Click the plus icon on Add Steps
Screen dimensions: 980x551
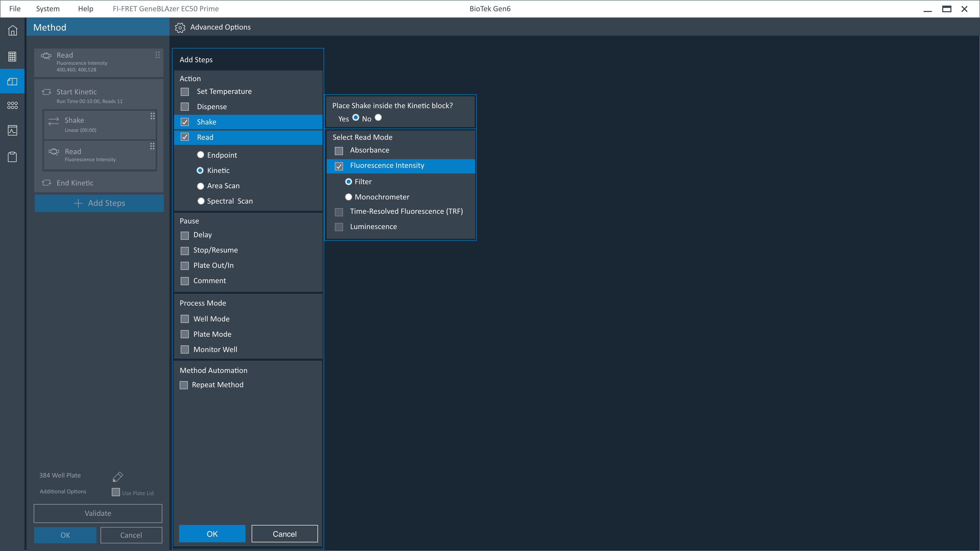[x=78, y=203]
